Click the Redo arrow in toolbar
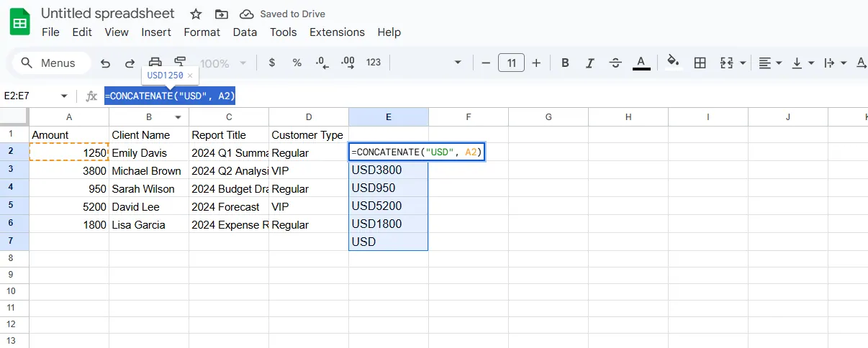Screen dimensions: 868x348 [x=130, y=63]
